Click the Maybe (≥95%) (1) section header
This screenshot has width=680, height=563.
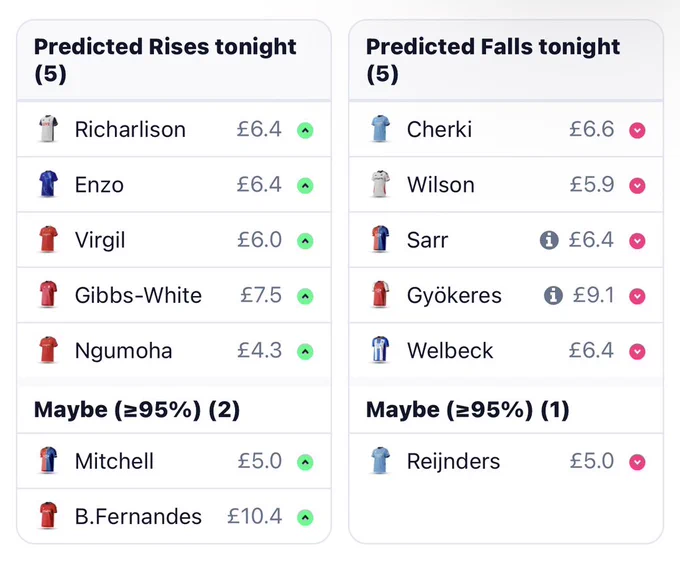point(468,410)
